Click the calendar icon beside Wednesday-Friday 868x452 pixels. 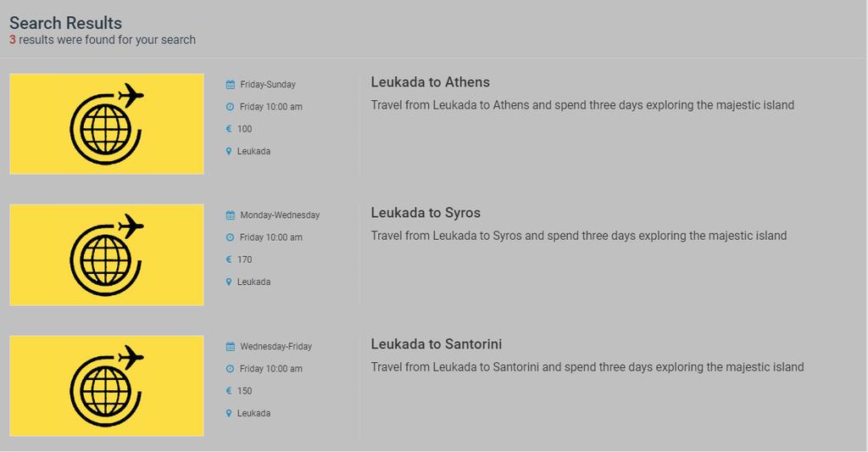[231, 346]
